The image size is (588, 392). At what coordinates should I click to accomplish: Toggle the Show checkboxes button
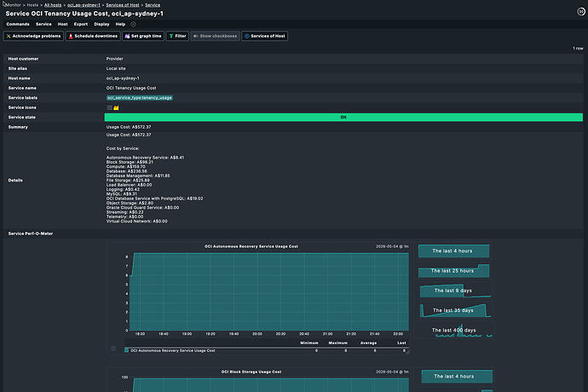[216, 36]
